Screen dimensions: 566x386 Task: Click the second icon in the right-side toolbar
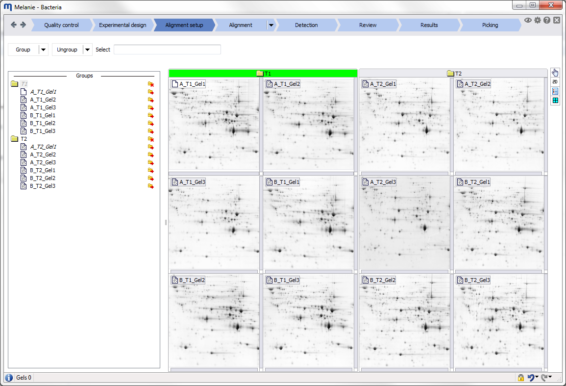pos(555,82)
